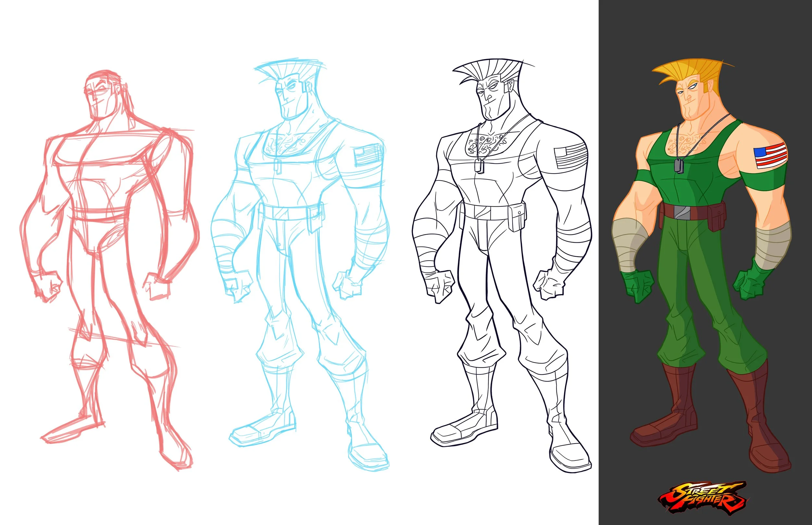Click the flag sketch on the blue figure's arm
812x525 pixels.
[367, 155]
